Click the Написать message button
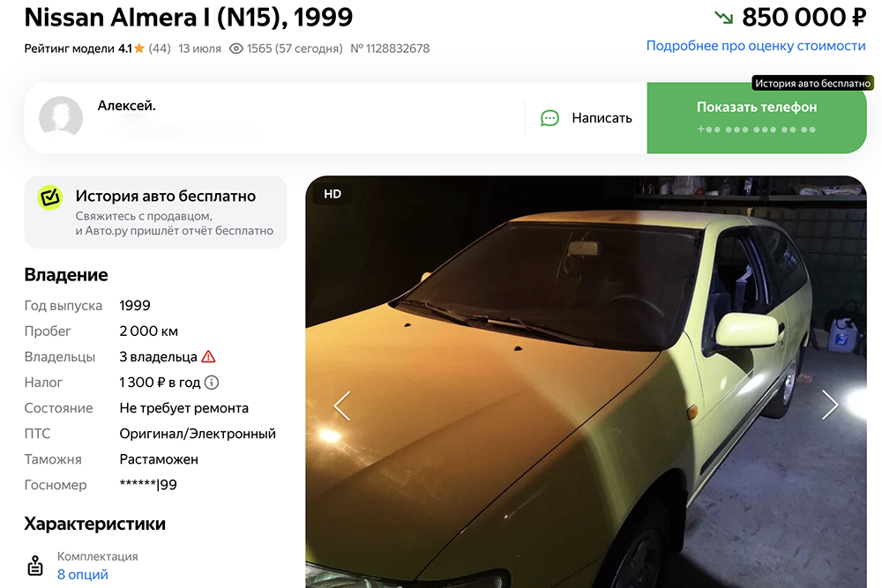Viewport: 882px width, 588px height. pos(587,118)
